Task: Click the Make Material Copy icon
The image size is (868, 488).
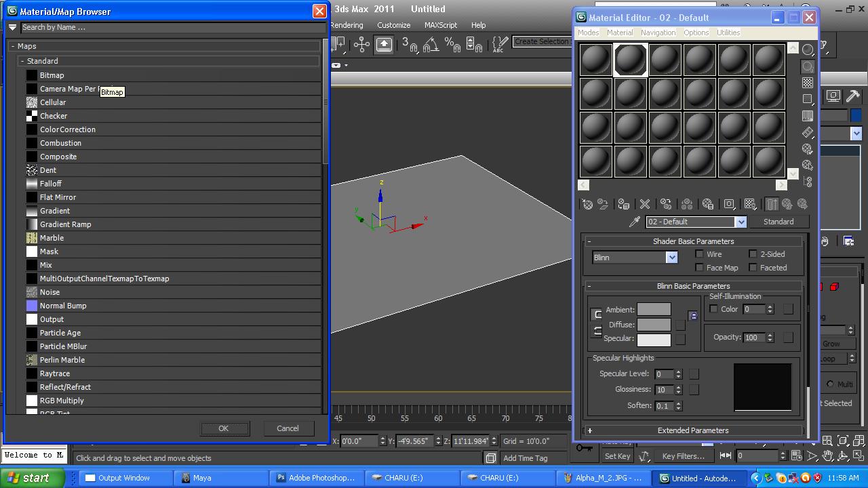Action: click(667, 204)
